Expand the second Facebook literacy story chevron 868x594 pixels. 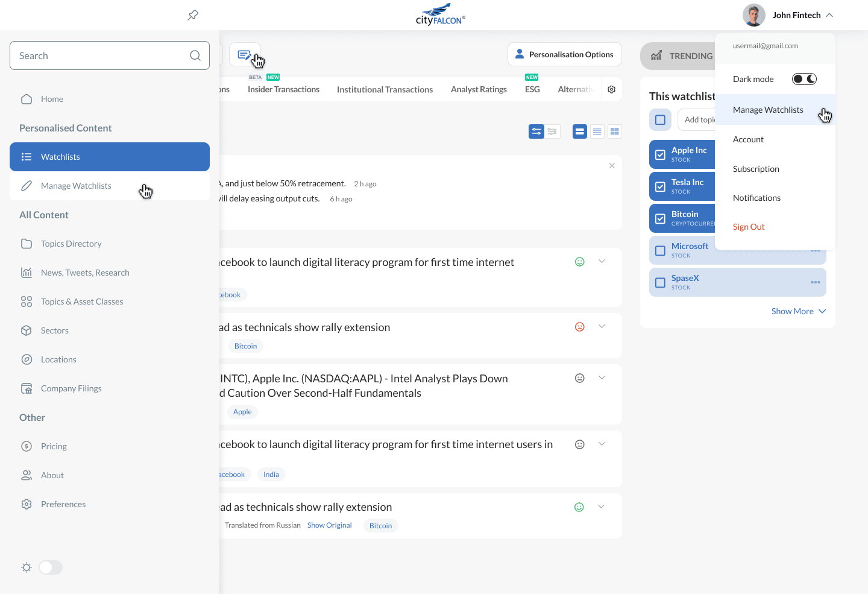point(602,444)
